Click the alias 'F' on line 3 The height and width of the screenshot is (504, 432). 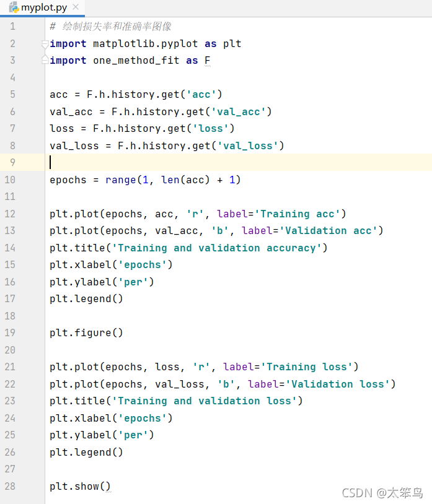(x=208, y=61)
